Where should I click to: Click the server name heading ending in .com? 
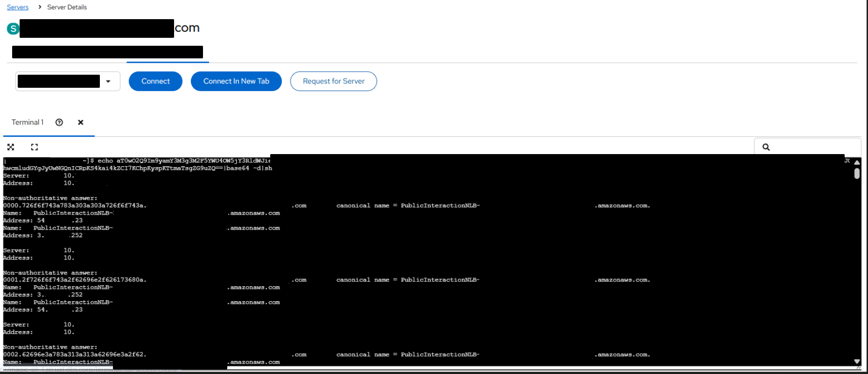187,28
